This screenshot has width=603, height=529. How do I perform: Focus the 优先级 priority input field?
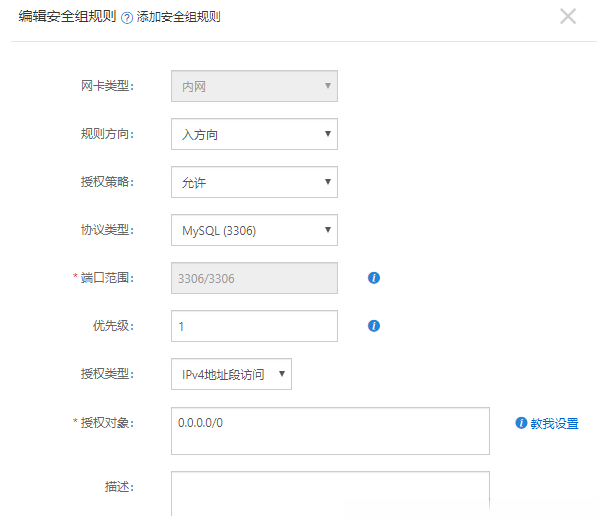click(x=254, y=326)
